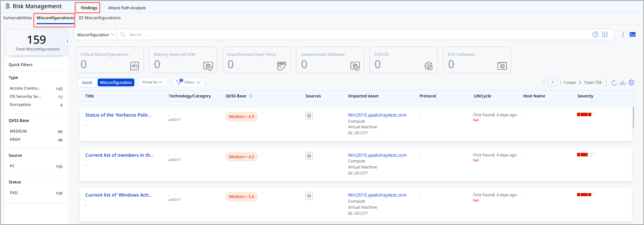Click the blue dashboard chart icon

click(x=633, y=34)
